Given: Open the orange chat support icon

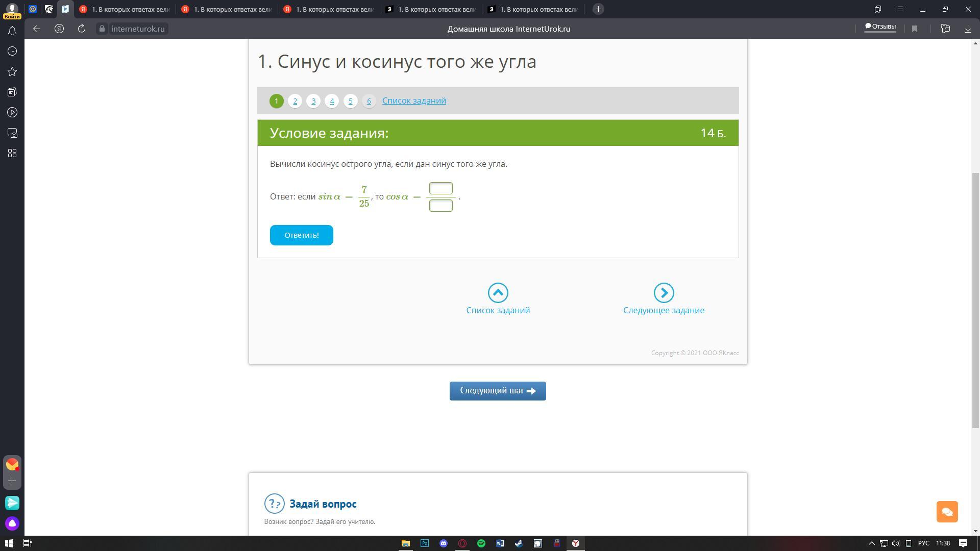Looking at the screenshot, I should coord(947,512).
